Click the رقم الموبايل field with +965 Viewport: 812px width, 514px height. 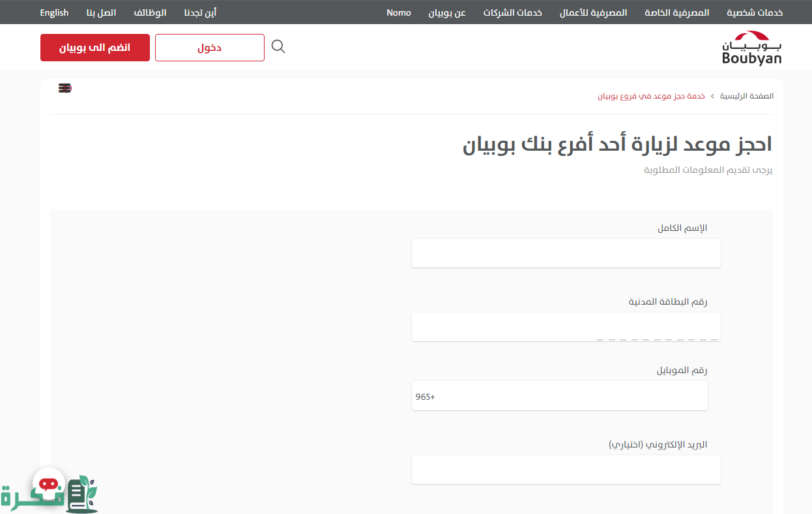(559, 396)
